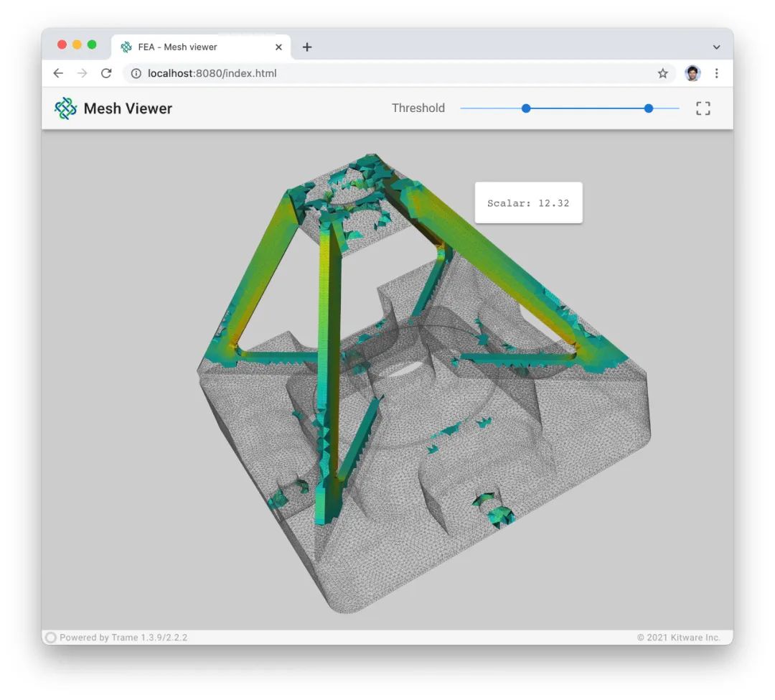Minimize the window with the yellow button

77,45
